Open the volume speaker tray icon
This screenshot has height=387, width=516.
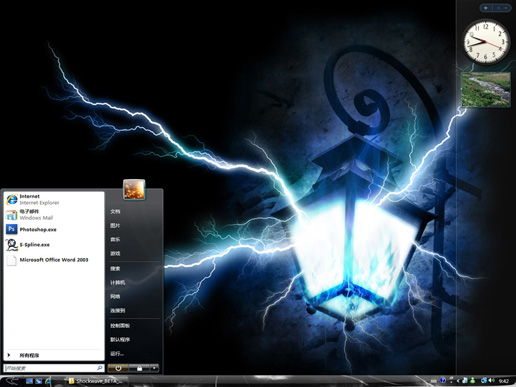tap(492, 380)
